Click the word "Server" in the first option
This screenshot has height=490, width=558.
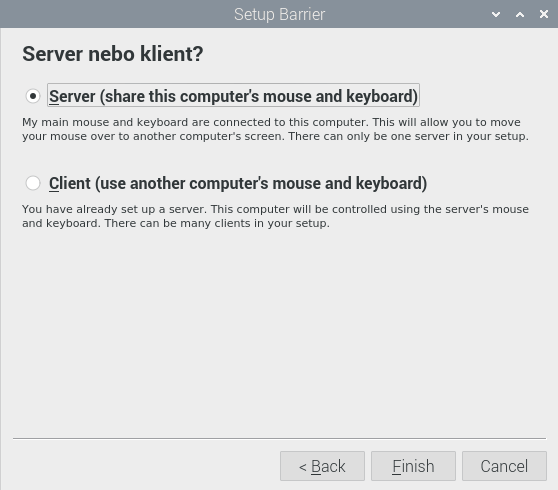coord(72,96)
